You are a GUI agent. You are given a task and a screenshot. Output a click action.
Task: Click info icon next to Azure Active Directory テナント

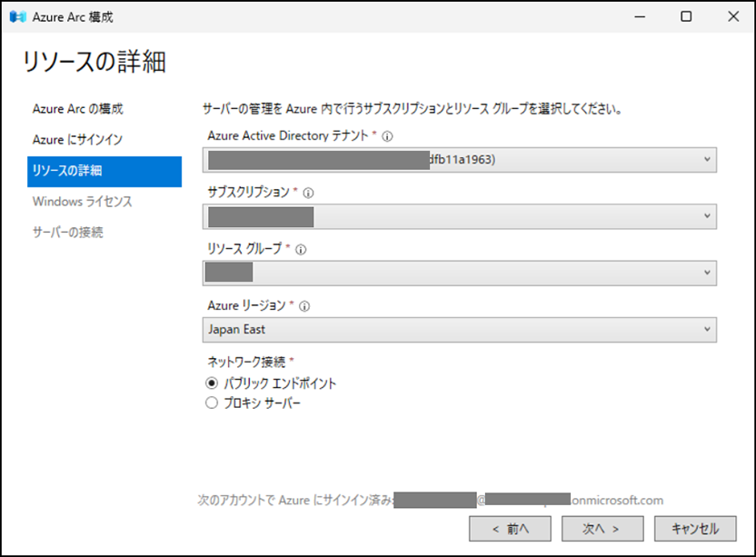click(387, 136)
